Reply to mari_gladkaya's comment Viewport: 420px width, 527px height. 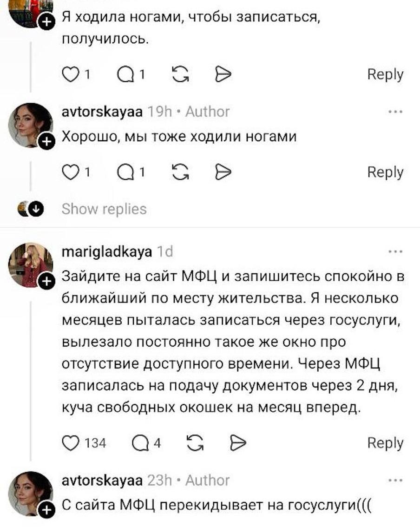(385, 444)
